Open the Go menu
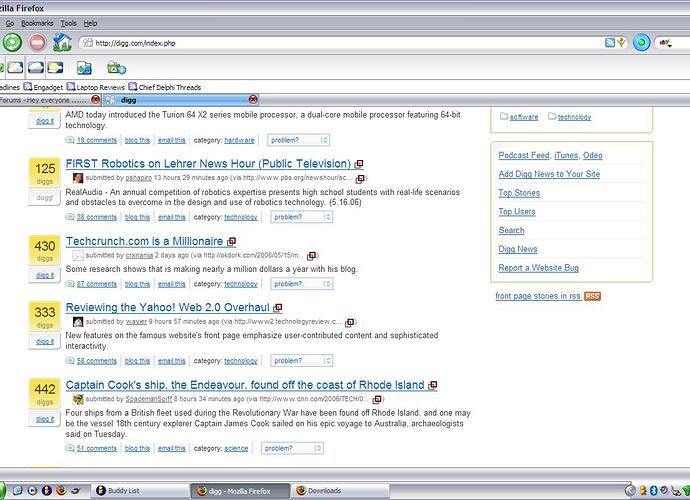The width and height of the screenshot is (690, 500). 10,23
